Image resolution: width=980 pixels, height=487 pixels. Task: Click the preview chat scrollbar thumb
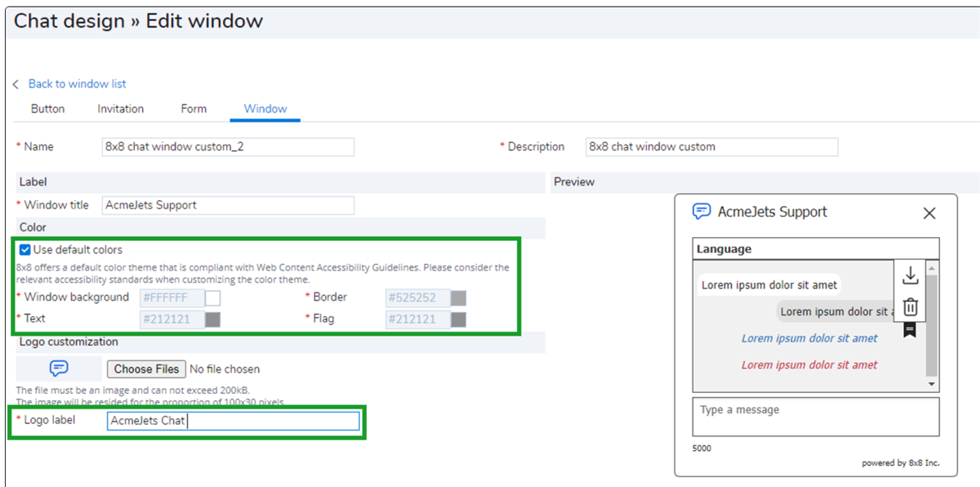click(932, 324)
